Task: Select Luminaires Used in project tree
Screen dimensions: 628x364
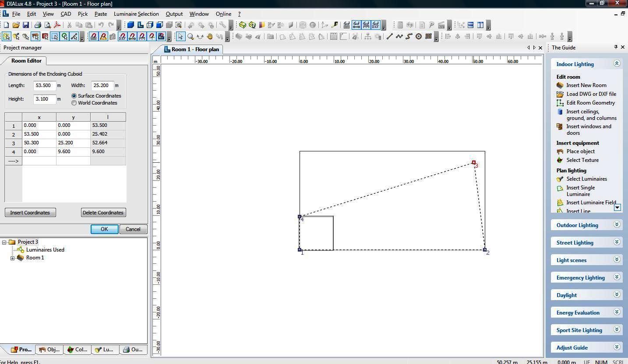Action: (x=45, y=250)
